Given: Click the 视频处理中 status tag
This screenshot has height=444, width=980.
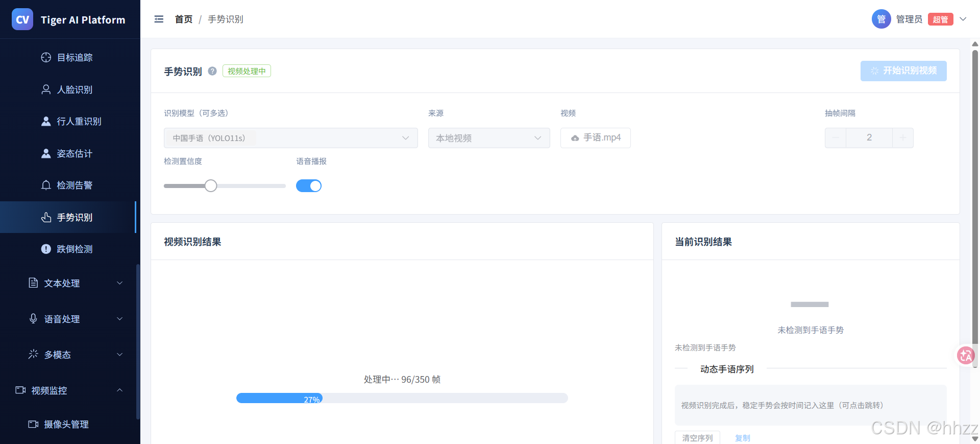Looking at the screenshot, I should pyautogui.click(x=247, y=71).
